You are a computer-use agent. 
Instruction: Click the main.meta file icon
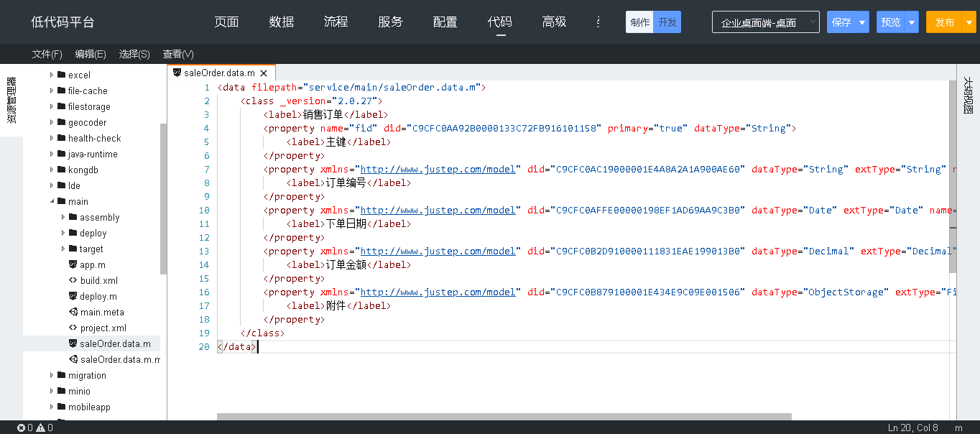(73, 312)
